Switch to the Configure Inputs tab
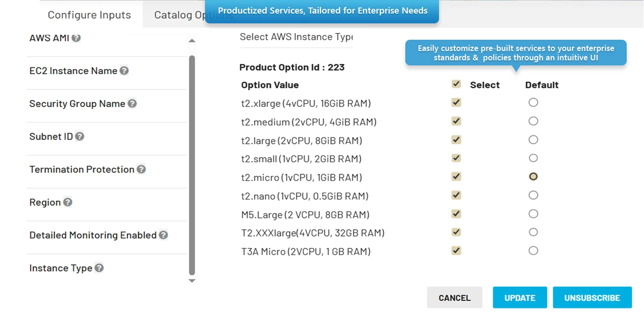This screenshot has width=644, height=318. point(89,15)
